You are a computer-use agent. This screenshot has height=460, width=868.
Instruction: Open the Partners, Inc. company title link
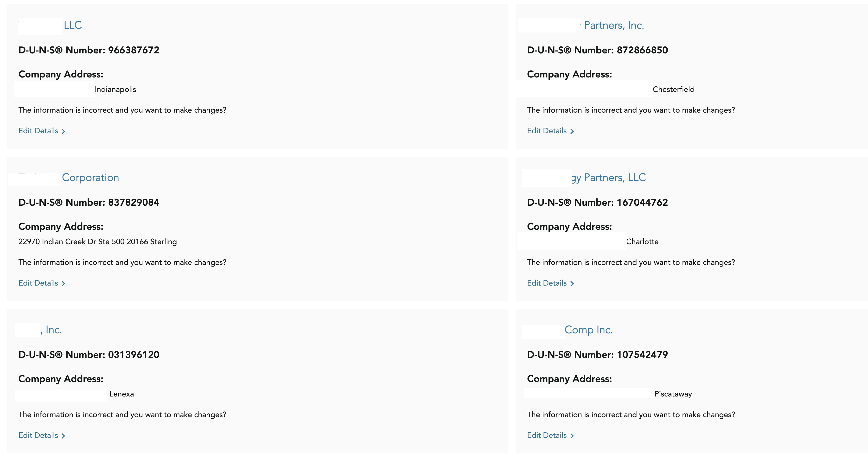(614, 25)
